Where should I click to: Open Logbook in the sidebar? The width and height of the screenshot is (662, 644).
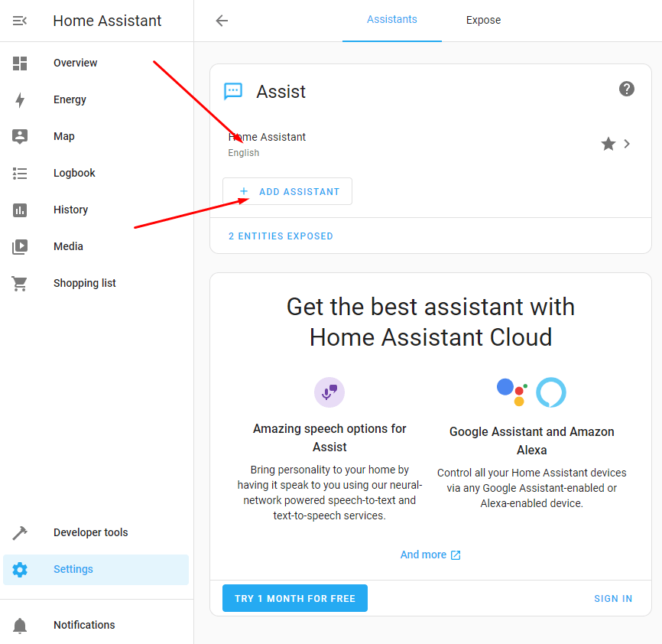96,174
